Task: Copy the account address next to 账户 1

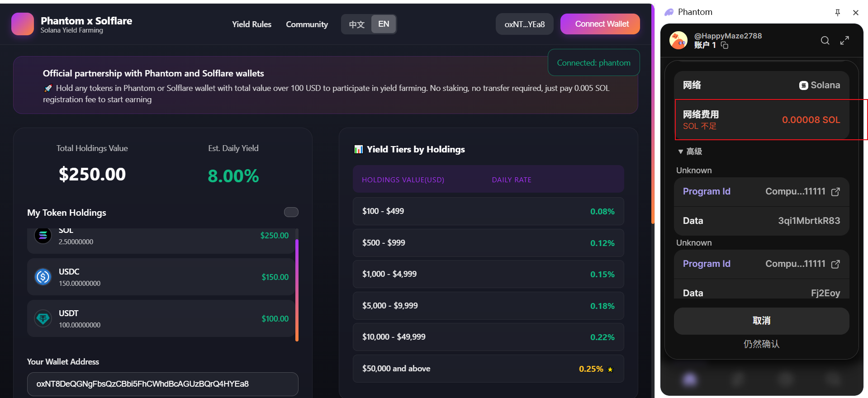Action: coord(724,45)
